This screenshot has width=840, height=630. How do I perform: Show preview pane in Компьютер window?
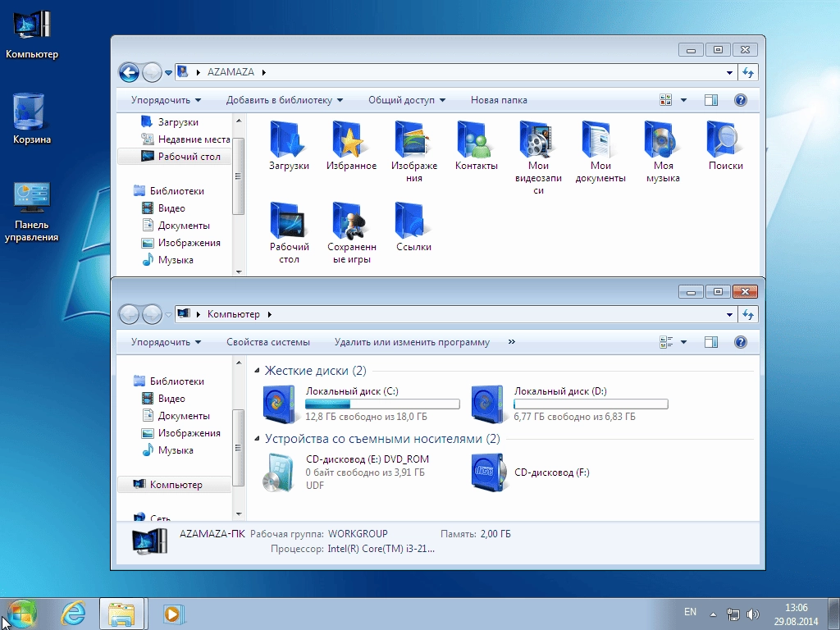711,342
